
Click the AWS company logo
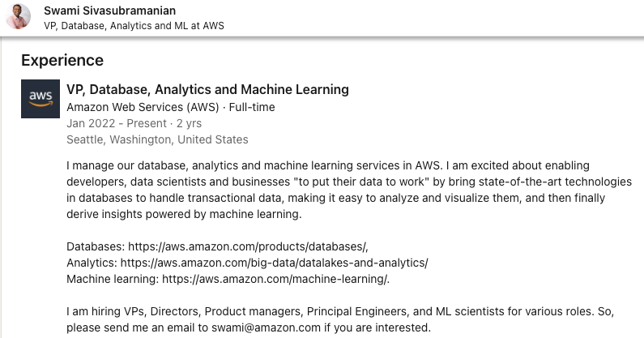[41, 99]
